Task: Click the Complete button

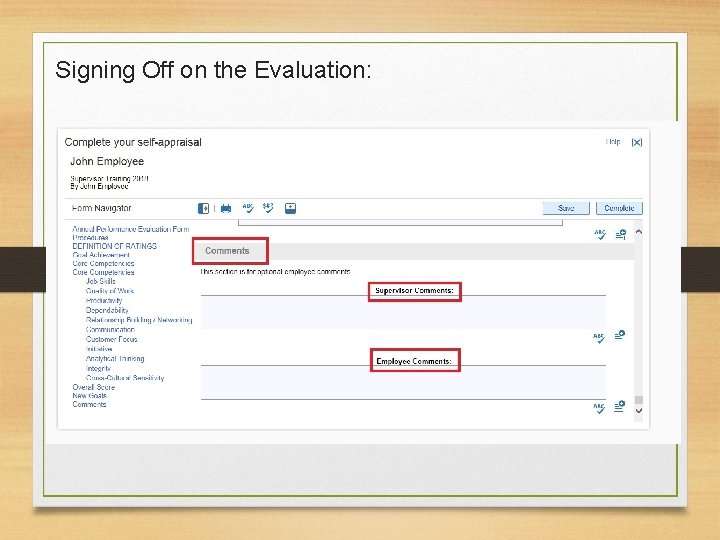Action: (x=619, y=208)
